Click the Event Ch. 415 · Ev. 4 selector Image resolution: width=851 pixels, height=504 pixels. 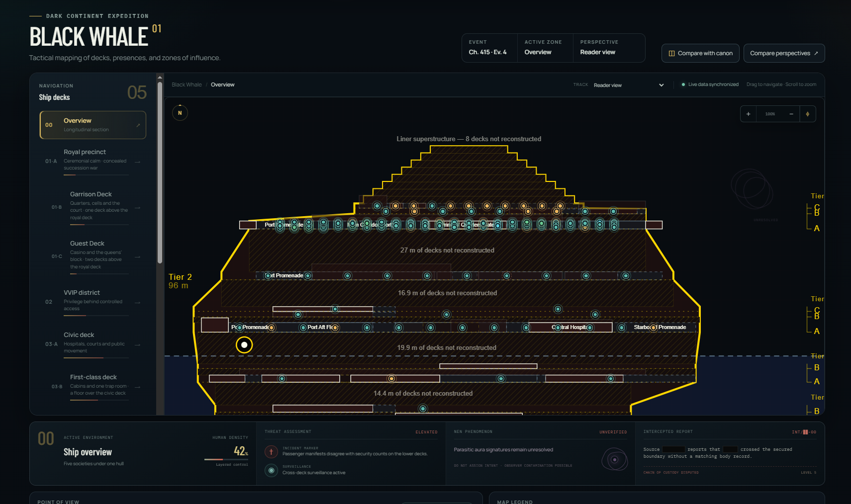[490, 48]
